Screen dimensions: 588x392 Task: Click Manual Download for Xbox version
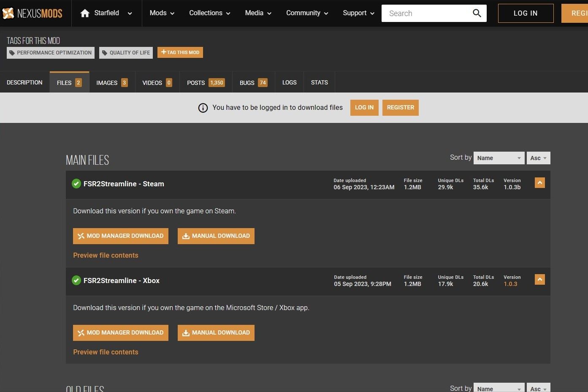(x=216, y=333)
